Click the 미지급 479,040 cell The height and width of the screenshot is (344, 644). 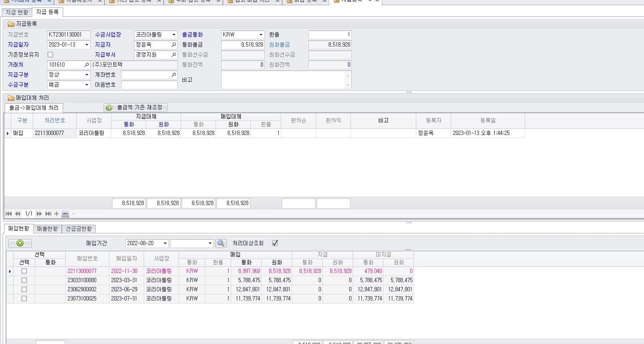pos(368,271)
